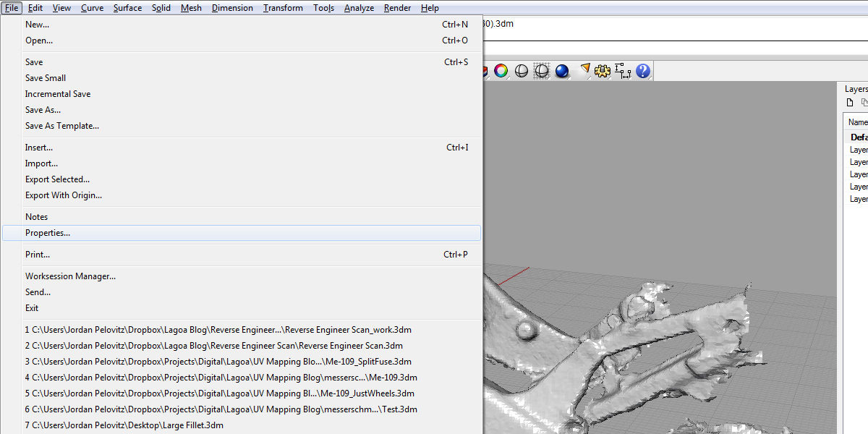Click the dimension tool icon
Viewport: 868px width, 434px height.
pyautogui.click(x=623, y=71)
